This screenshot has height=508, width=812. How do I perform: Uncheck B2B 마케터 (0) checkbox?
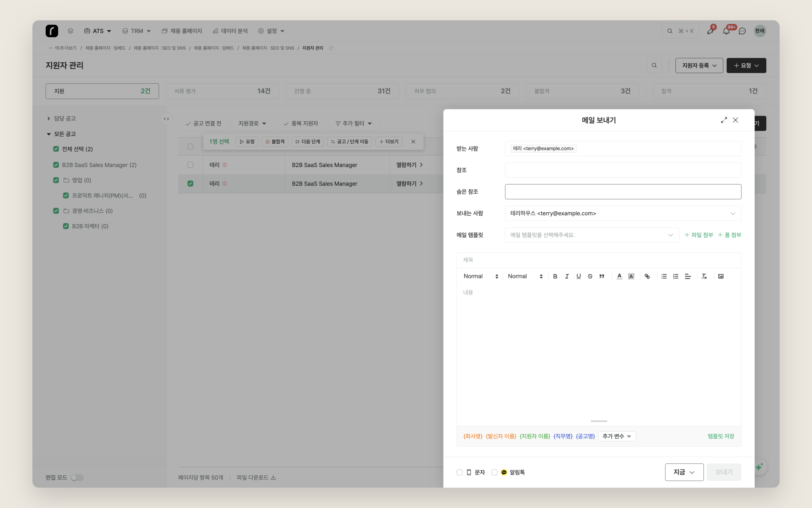pos(66,226)
